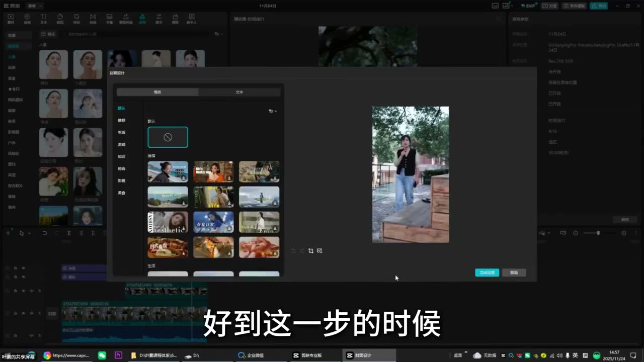Screen dimensions: 644x362
Task: Select 时尚 category in cover template list
Action: coord(121,168)
